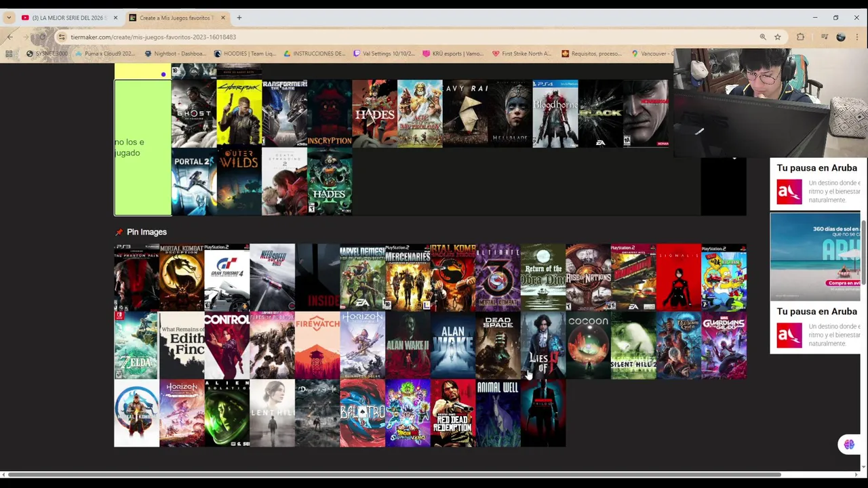The width and height of the screenshot is (868, 488).
Task: Select the Animal Well game cover
Action: point(498,413)
